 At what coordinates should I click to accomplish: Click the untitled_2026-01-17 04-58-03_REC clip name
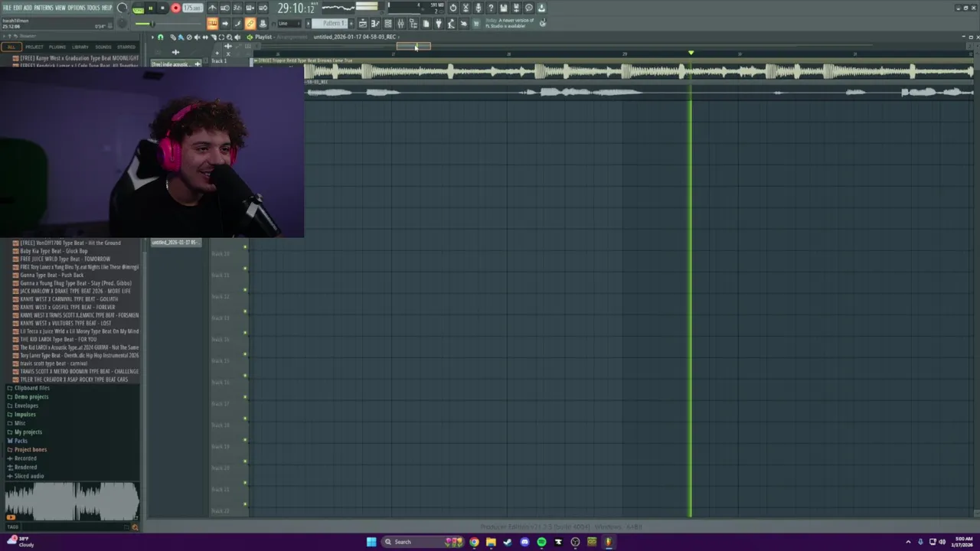click(x=354, y=37)
